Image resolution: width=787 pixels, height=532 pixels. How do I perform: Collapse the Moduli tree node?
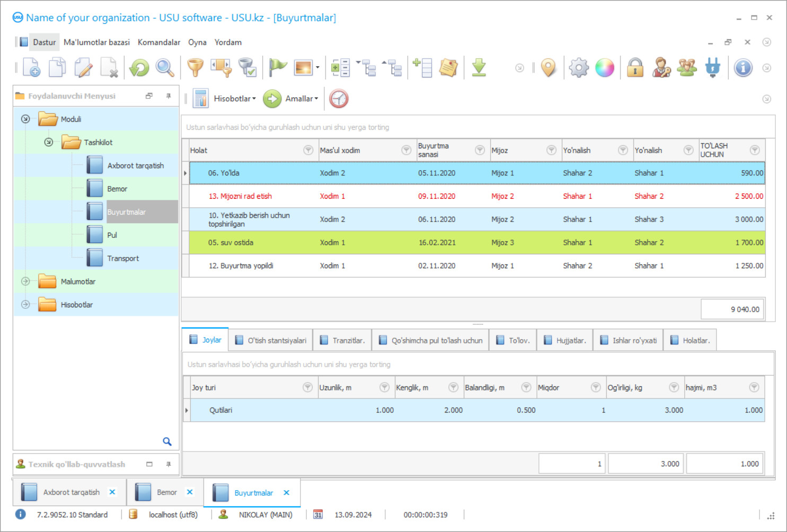click(x=25, y=119)
